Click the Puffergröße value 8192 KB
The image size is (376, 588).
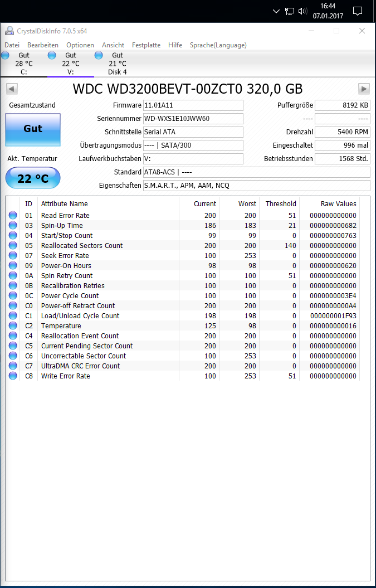343,105
